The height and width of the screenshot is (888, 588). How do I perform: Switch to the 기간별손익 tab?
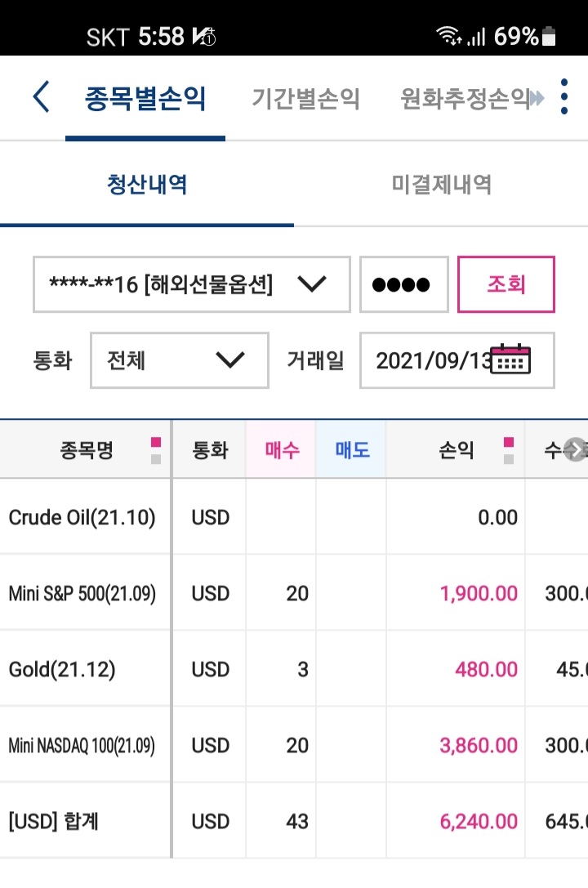305,99
